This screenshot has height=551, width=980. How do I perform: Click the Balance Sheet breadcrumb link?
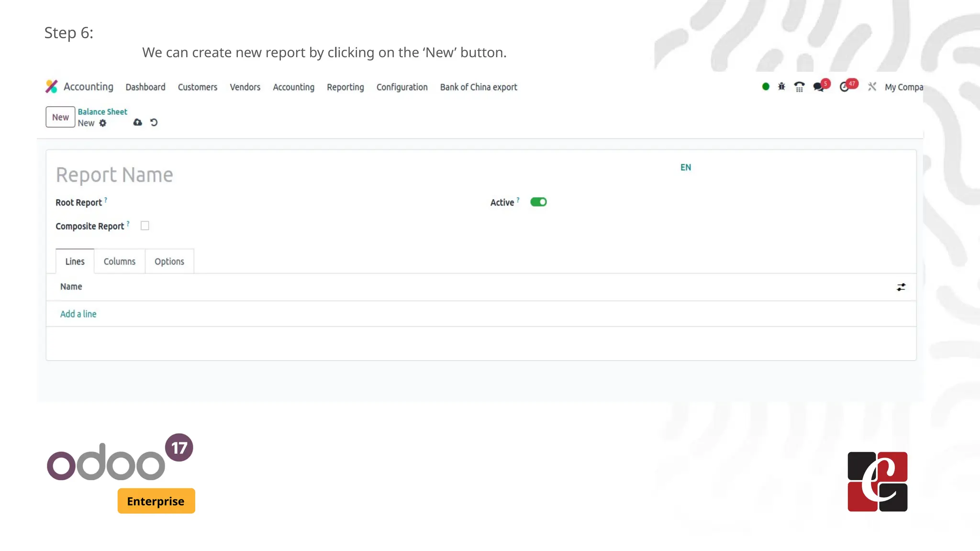click(x=102, y=112)
